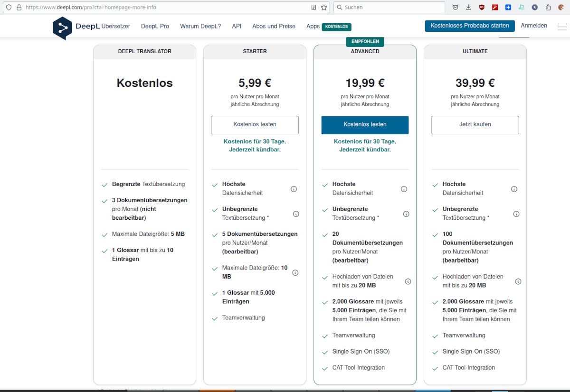
Task: Click Begrenzte Textübersetzung in free plan
Action: (149, 184)
